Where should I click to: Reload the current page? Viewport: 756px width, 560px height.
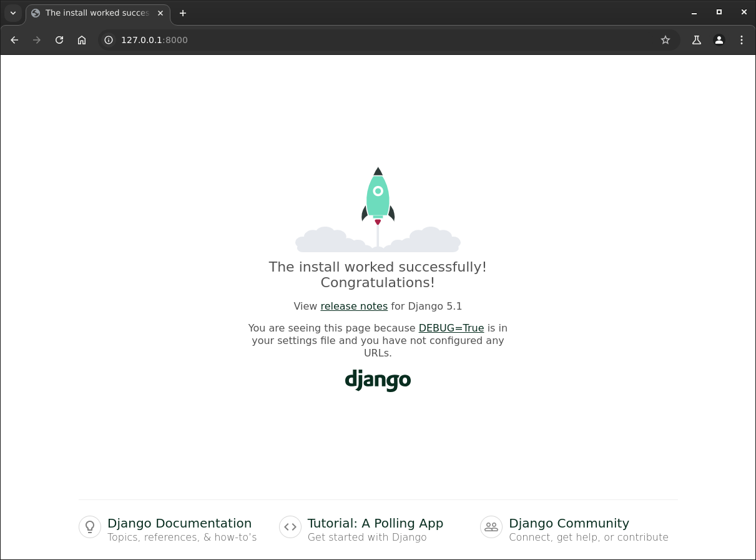pos(59,40)
